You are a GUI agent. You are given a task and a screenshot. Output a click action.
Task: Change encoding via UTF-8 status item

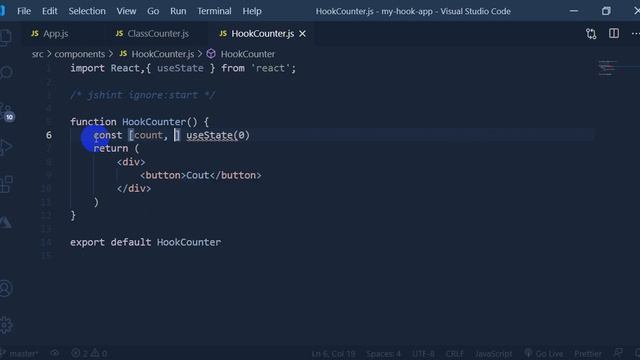coord(423,353)
